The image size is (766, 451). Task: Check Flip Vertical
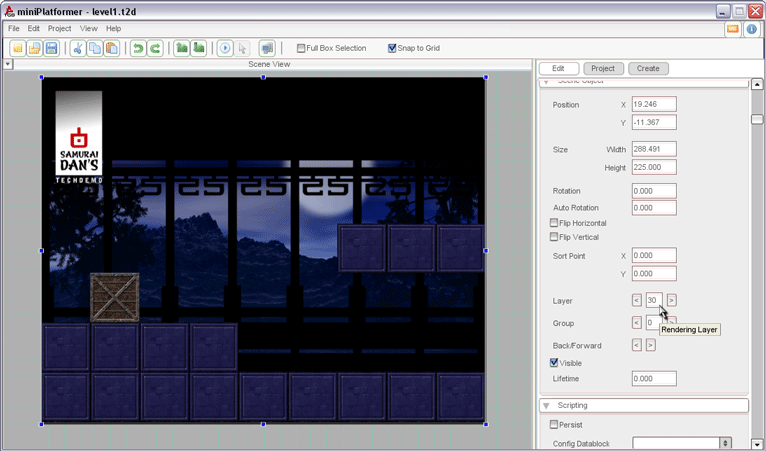(553, 237)
